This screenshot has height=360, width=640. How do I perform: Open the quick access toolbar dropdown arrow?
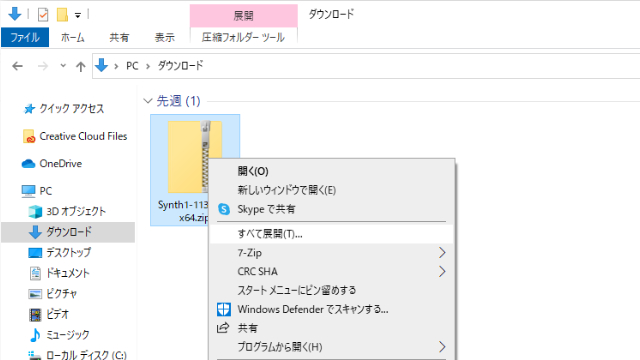click(x=78, y=16)
